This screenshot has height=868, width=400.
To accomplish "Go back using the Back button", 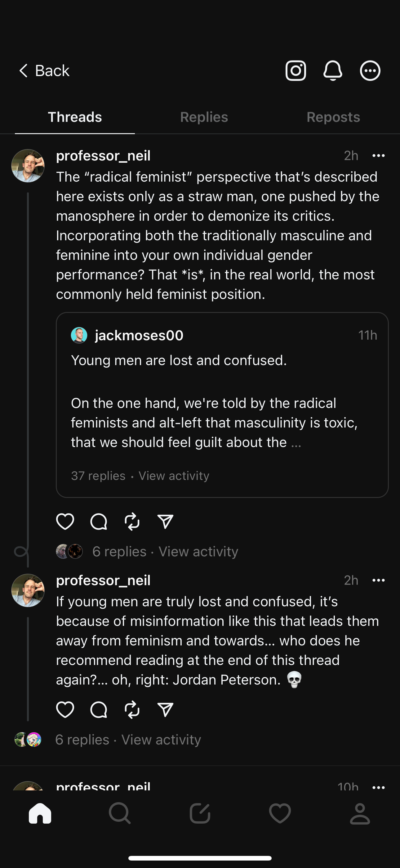I will (44, 71).
